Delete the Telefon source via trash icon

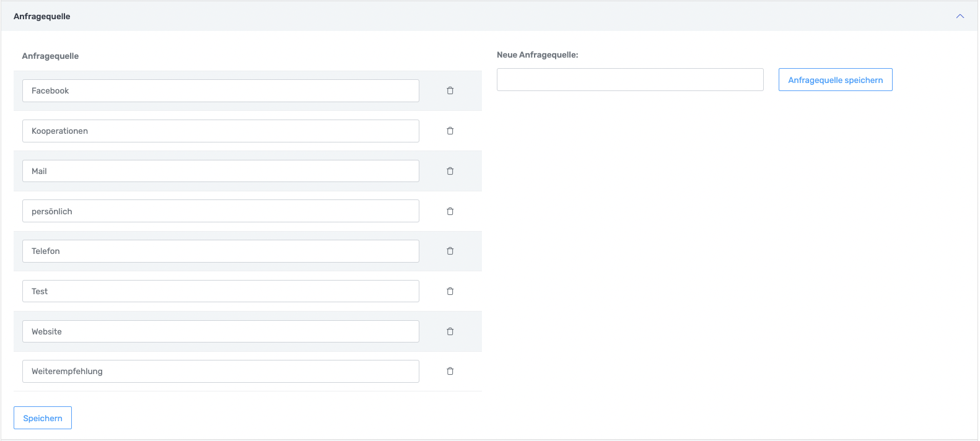[x=450, y=251]
